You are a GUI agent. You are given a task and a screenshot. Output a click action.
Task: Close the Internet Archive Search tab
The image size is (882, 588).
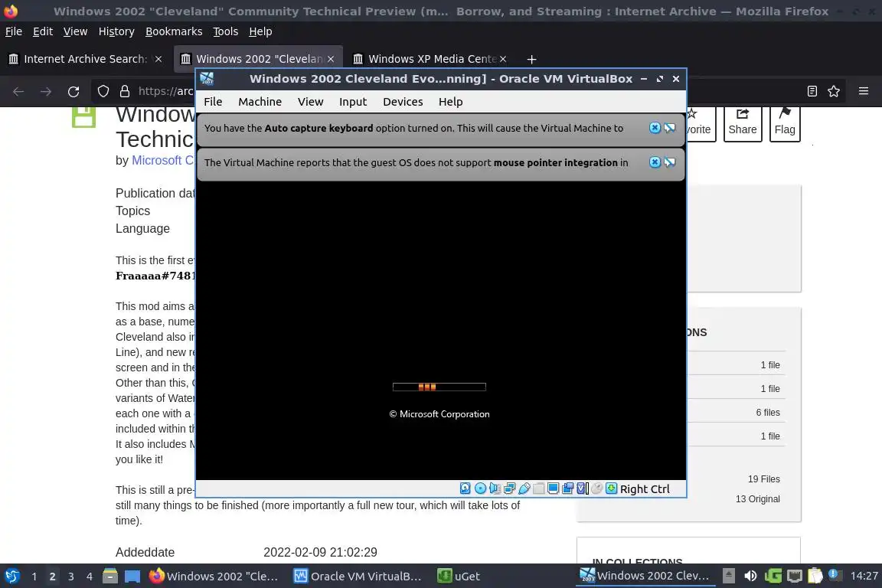(158, 59)
